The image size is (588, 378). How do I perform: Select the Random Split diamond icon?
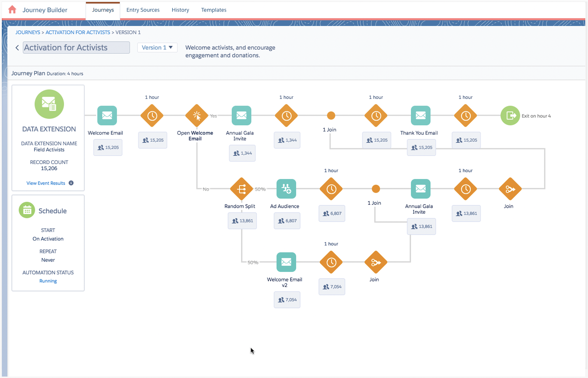point(241,189)
